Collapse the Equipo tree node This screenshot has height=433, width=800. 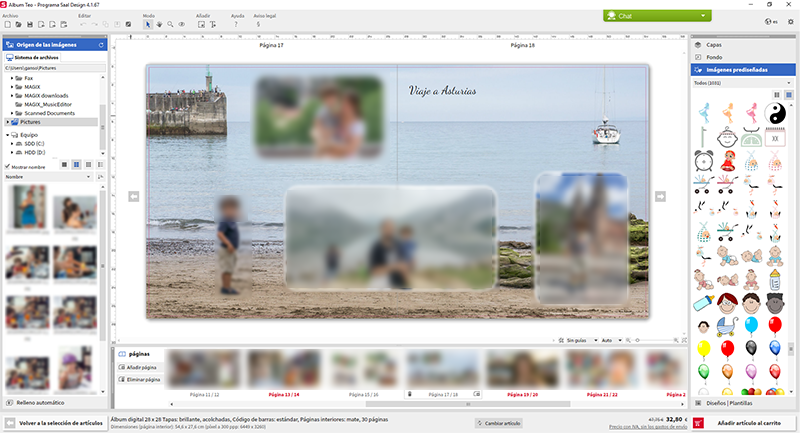(x=8, y=135)
